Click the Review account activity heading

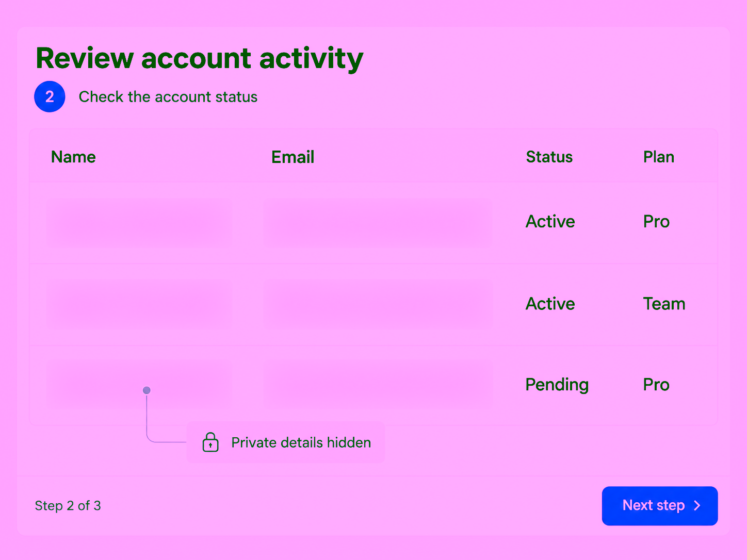(200, 58)
